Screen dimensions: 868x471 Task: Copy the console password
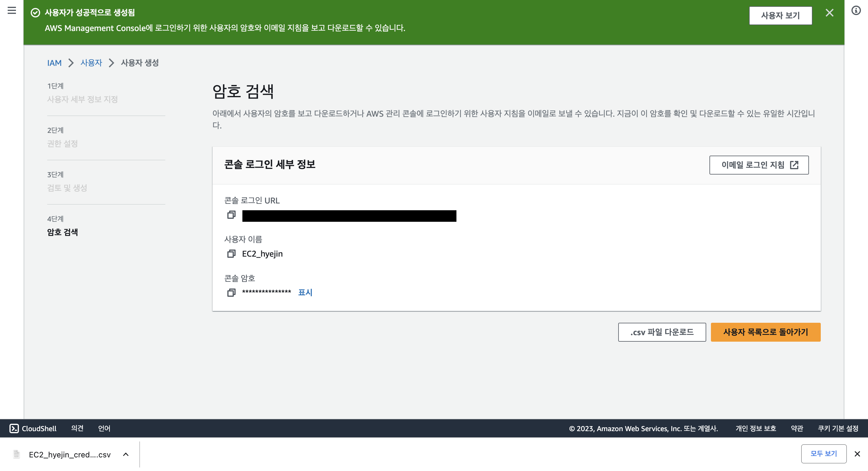231,292
